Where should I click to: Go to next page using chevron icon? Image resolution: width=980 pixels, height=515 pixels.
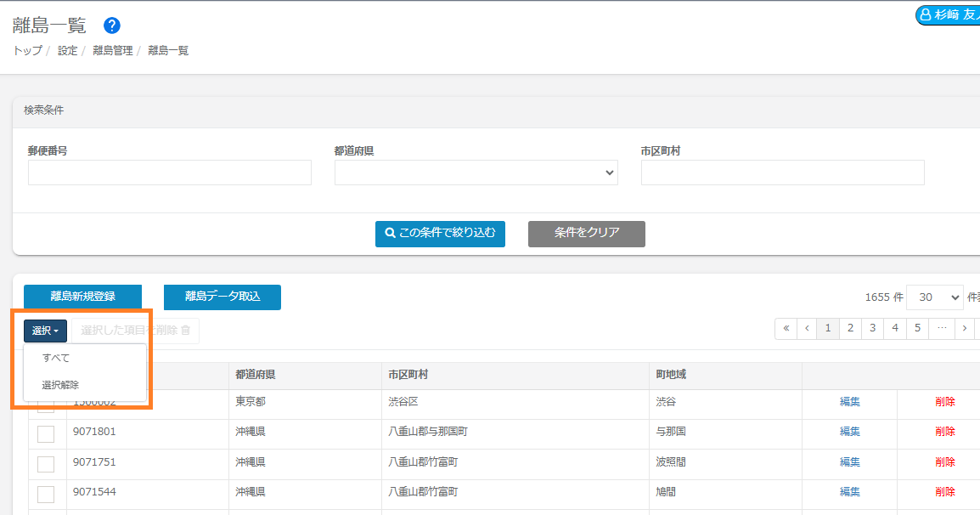point(965,328)
